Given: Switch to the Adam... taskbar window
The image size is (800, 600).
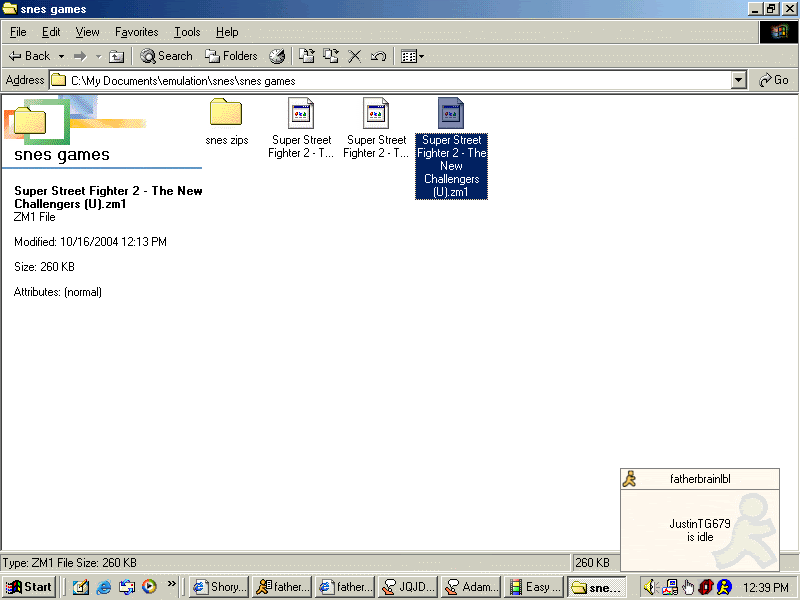Looking at the screenshot, I should pyautogui.click(x=471, y=587).
